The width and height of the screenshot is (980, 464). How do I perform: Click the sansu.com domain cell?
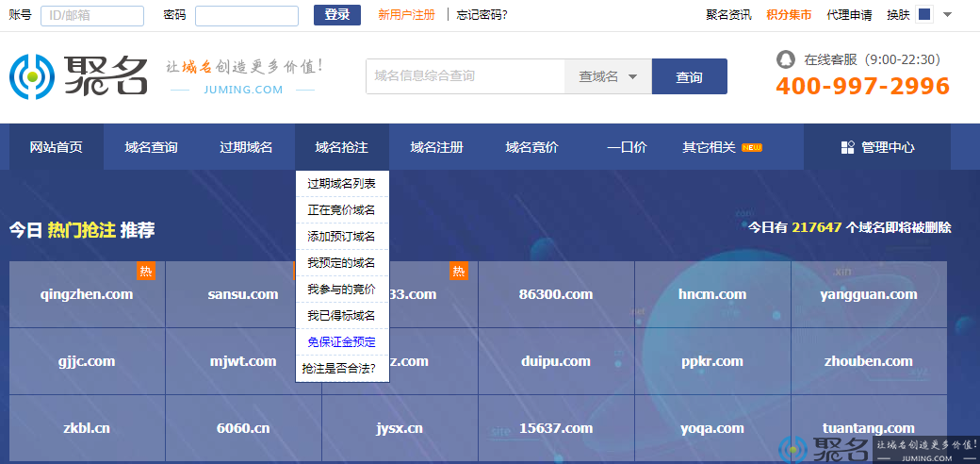[243, 294]
